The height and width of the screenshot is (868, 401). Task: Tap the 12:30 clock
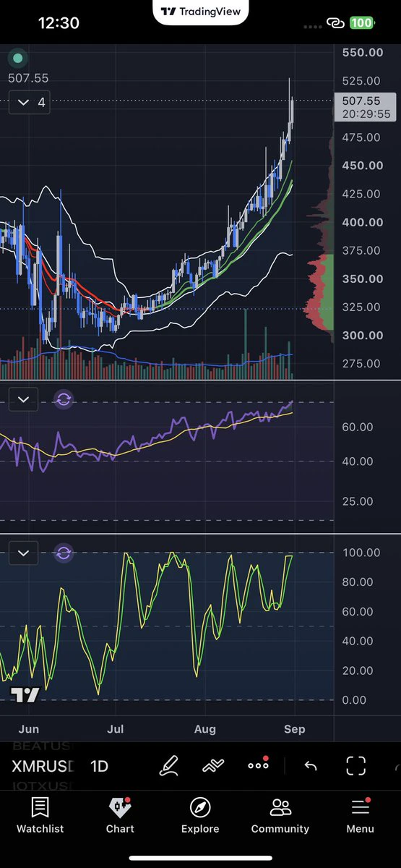pos(59,23)
